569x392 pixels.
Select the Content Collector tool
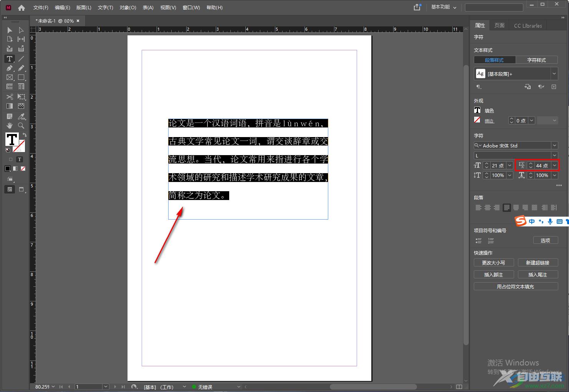click(10, 49)
